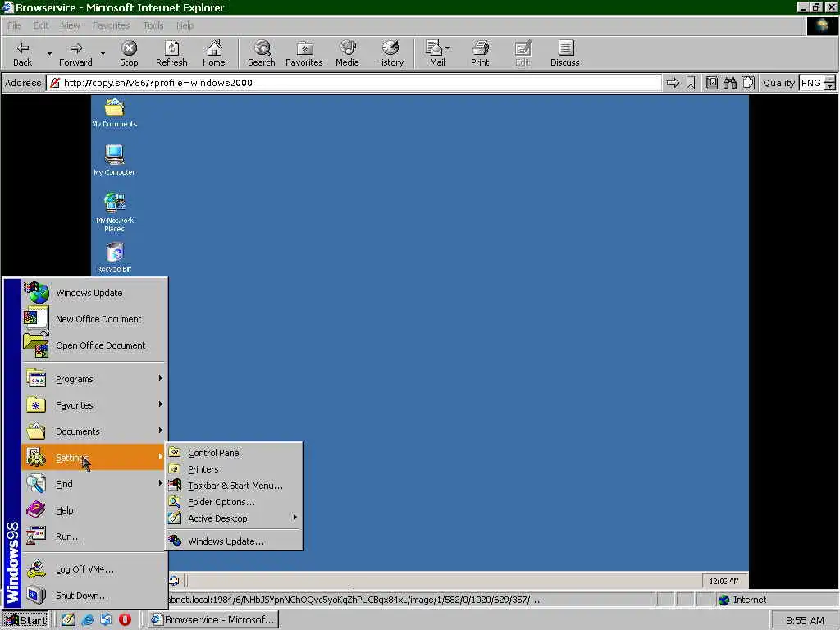Click the Go arrow beside address bar
840x630 pixels.
[673, 83]
